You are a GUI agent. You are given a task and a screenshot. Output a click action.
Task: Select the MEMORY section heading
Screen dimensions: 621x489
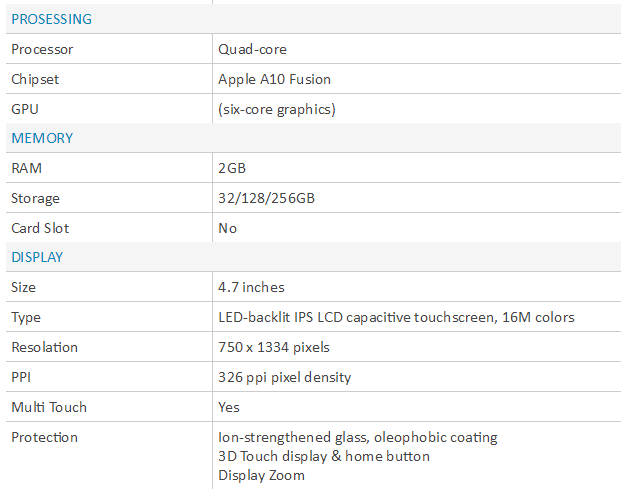[42, 138]
